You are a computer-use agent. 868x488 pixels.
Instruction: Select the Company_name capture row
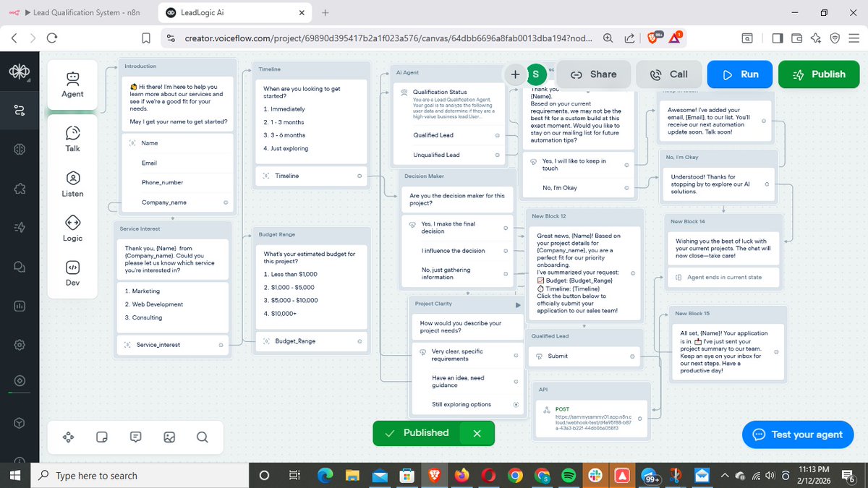(176, 202)
